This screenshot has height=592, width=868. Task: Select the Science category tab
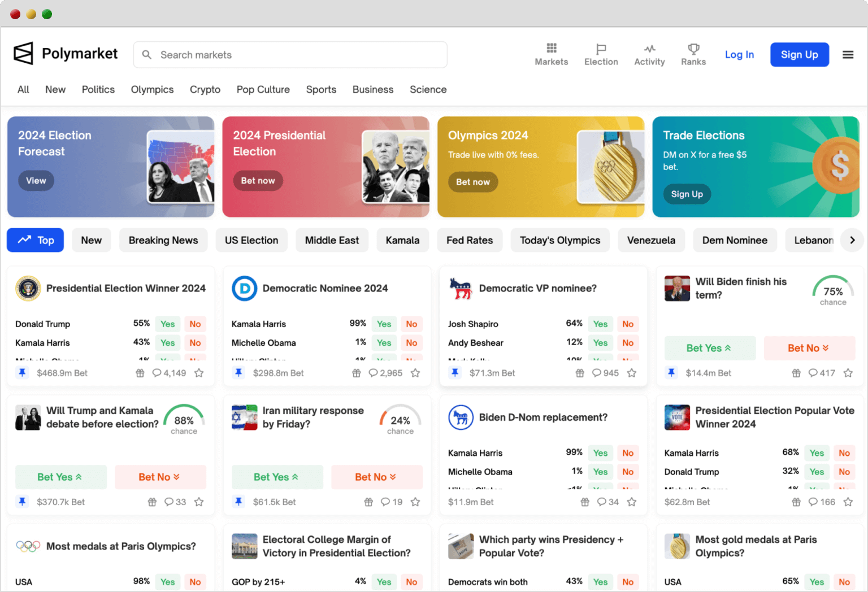coord(428,89)
